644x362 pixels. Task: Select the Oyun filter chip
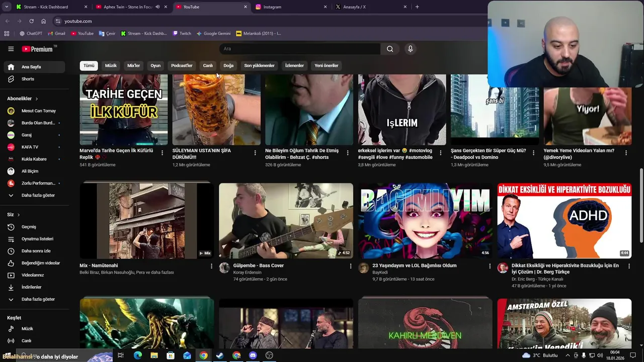pos(155,65)
